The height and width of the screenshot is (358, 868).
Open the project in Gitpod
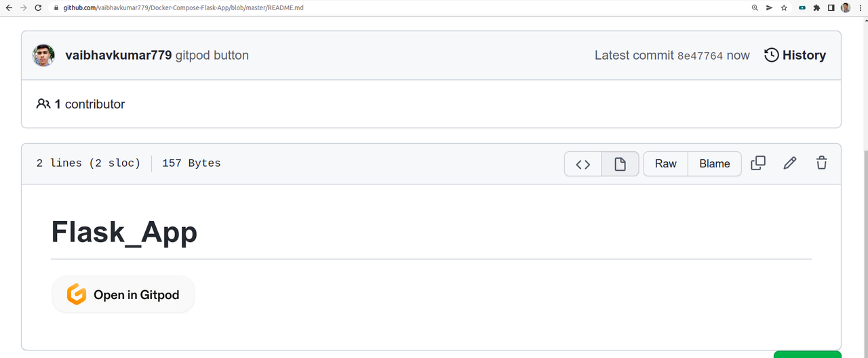click(x=123, y=294)
